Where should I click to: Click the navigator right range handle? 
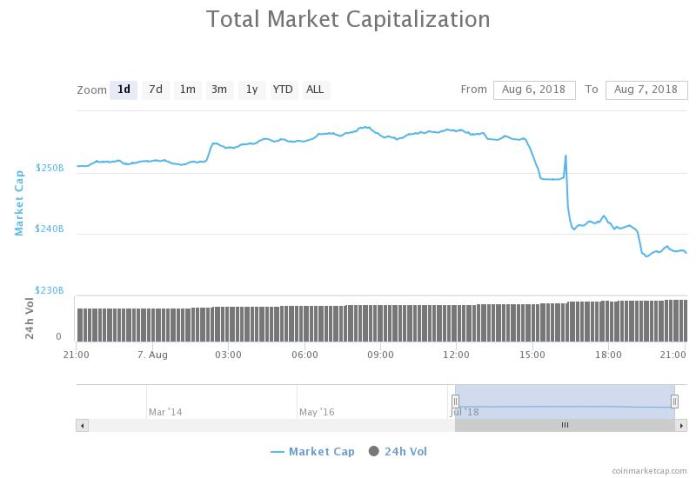click(674, 401)
